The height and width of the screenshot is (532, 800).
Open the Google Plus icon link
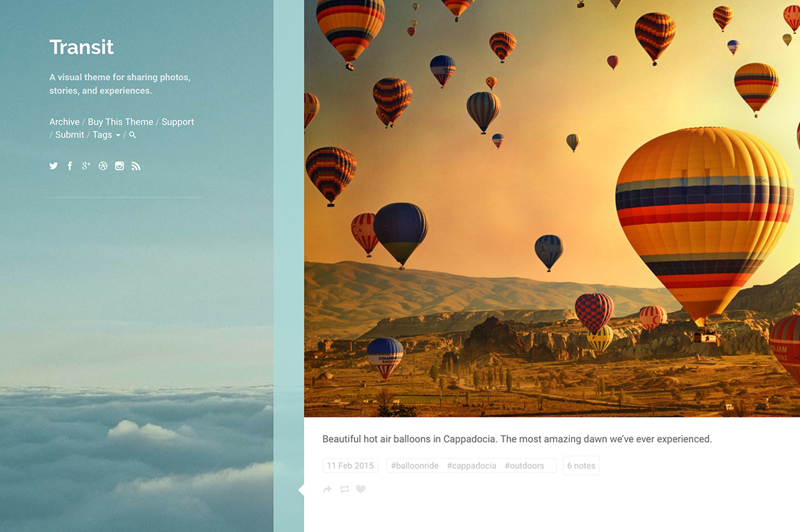click(x=86, y=166)
